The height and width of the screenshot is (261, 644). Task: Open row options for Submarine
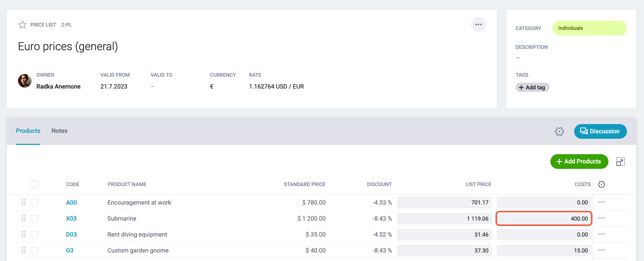(x=601, y=218)
